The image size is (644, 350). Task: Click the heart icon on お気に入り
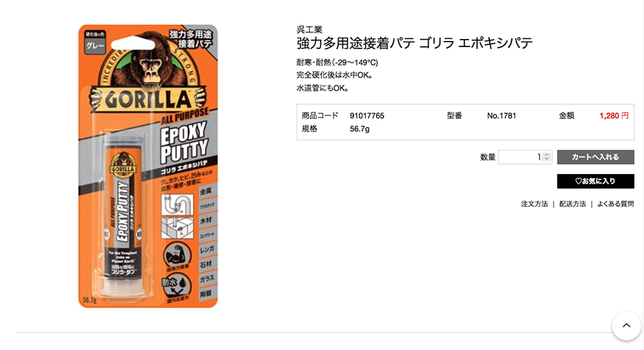point(578,181)
